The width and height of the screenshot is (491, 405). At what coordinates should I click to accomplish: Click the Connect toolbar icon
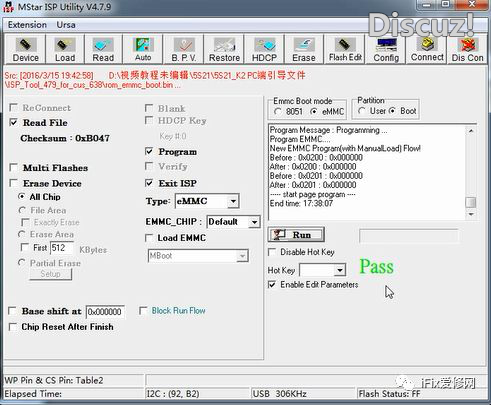pyautogui.click(x=427, y=49)
